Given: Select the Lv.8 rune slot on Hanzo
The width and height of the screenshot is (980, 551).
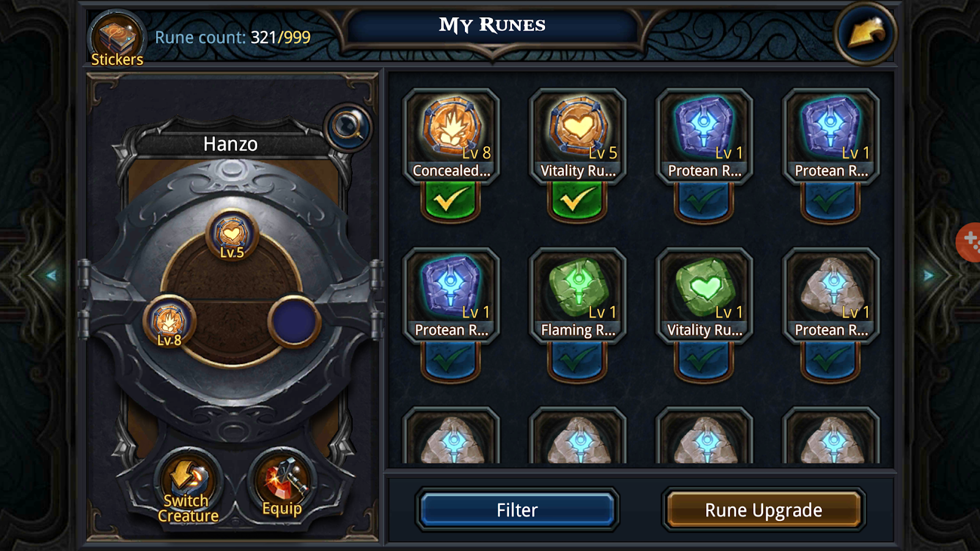Looking at the screenshot, I should tap(170, 322).
